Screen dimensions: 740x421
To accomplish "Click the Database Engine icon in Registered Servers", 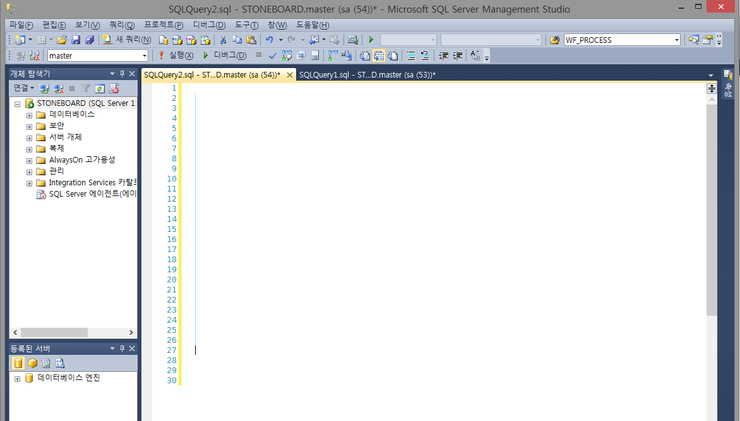I will click(x=18, y=363).
